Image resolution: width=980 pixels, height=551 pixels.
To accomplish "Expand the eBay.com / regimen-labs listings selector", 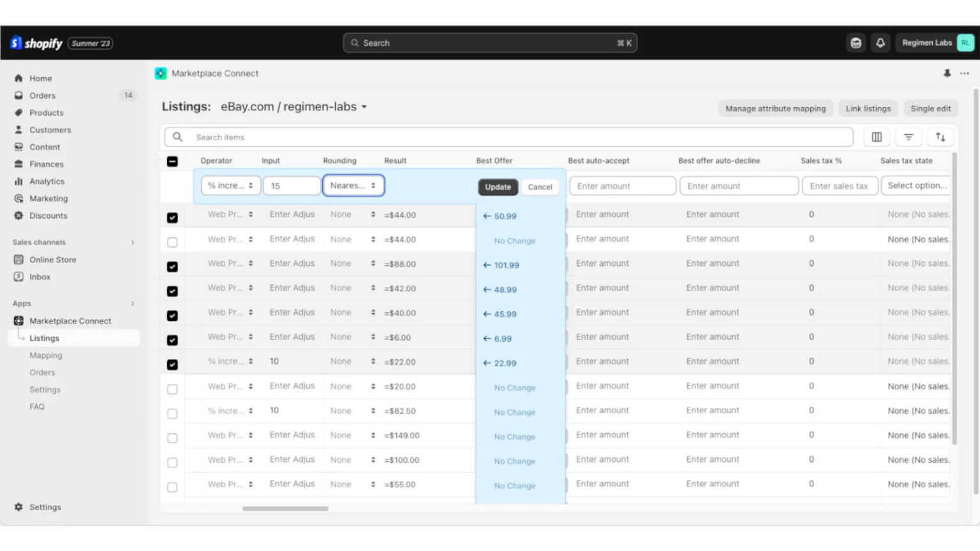I will pos(364,107).
